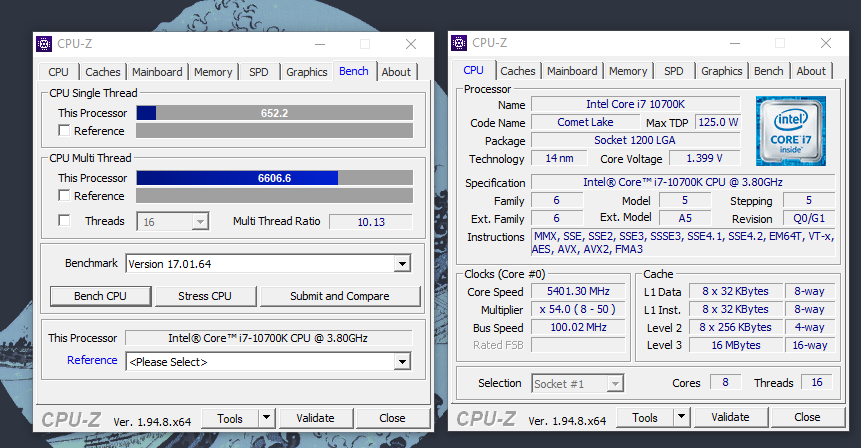Viewport: 861px width, 448px height.
Task: Click Tools button in right CPU window
Action: point(645,417)
